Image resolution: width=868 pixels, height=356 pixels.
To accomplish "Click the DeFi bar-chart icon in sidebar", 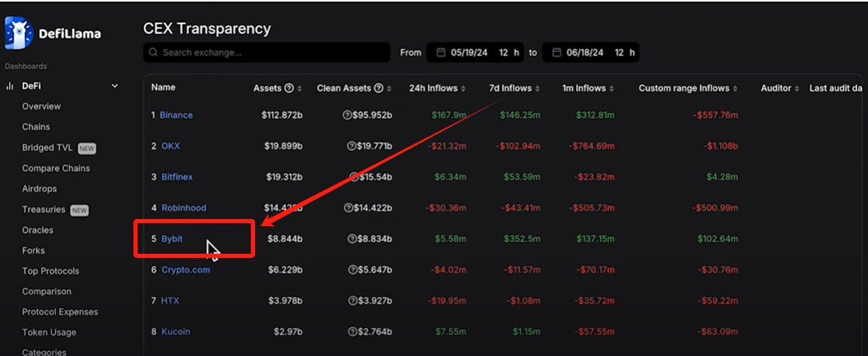I will click(10, 86).
